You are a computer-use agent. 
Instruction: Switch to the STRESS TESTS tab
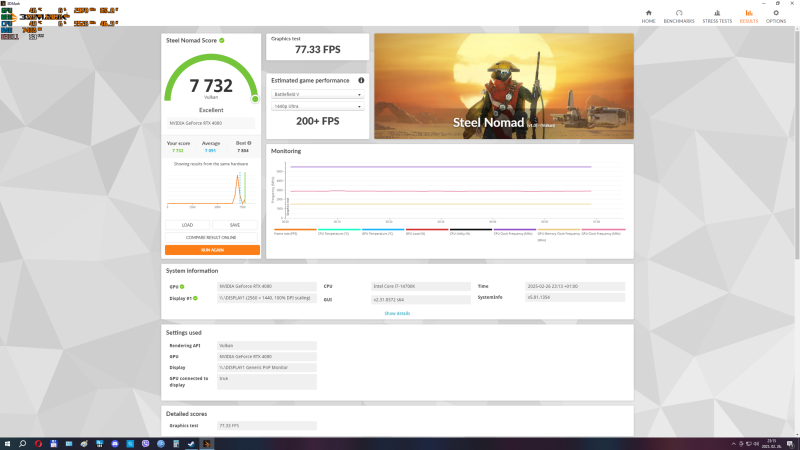pyautogui.click(x=717, y=16)
